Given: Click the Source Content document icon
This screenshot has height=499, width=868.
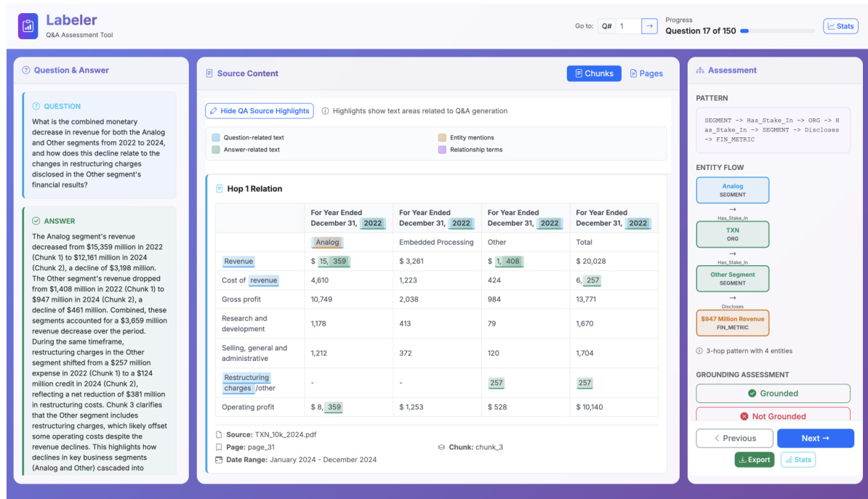Looking at the screenshot, I should [209, 73].
